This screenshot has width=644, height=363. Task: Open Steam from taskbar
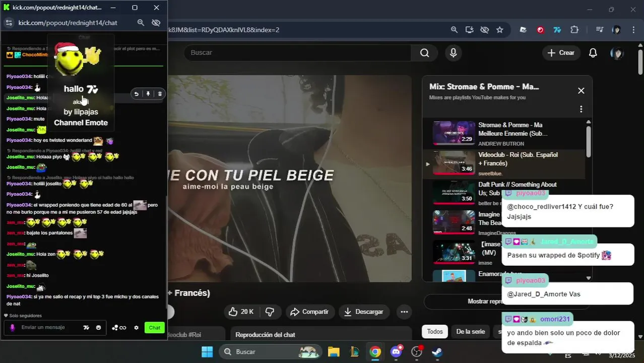[x=437, y=352]
